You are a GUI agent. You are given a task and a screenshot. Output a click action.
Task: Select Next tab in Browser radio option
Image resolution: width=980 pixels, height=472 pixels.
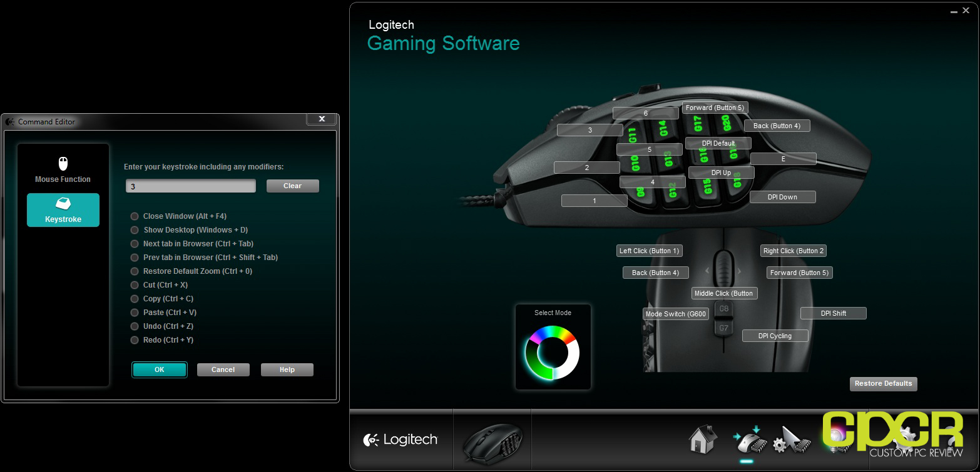tap(191, 244)
